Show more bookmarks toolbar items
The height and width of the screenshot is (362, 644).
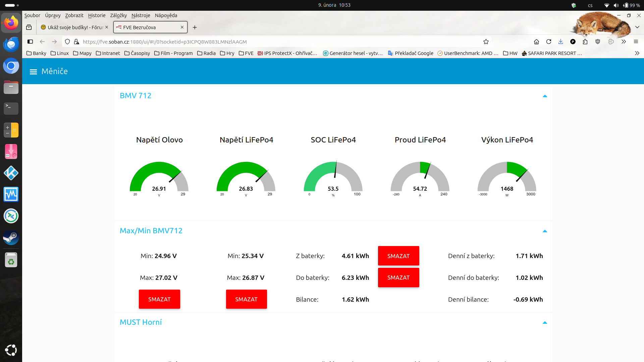point(637,53)
